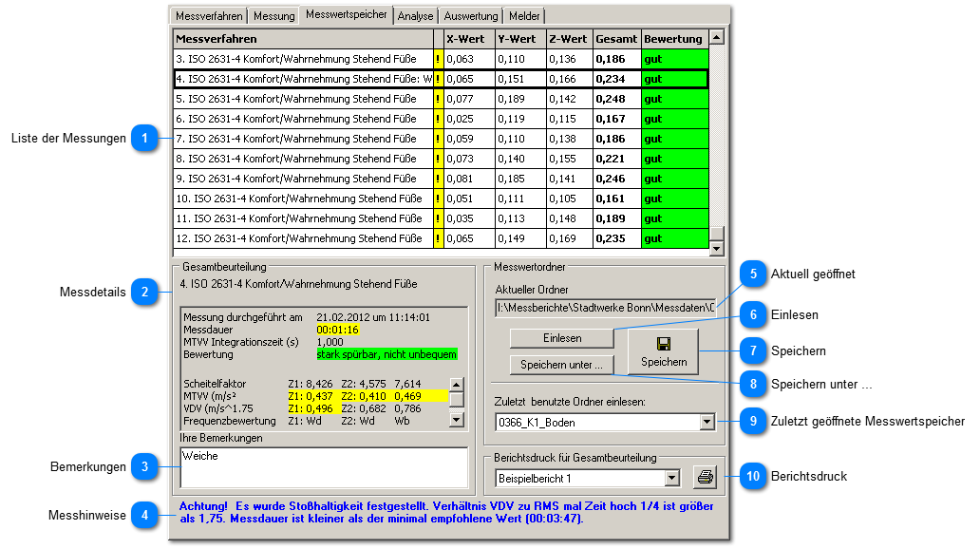Screen dimensions: 980x549
Task: Click callout badge number 10 for Berichtsdruck
Action: click(752, 477)
